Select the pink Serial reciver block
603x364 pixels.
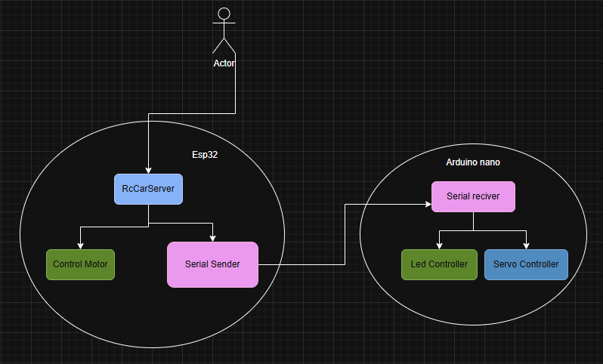tap(473, 196)
